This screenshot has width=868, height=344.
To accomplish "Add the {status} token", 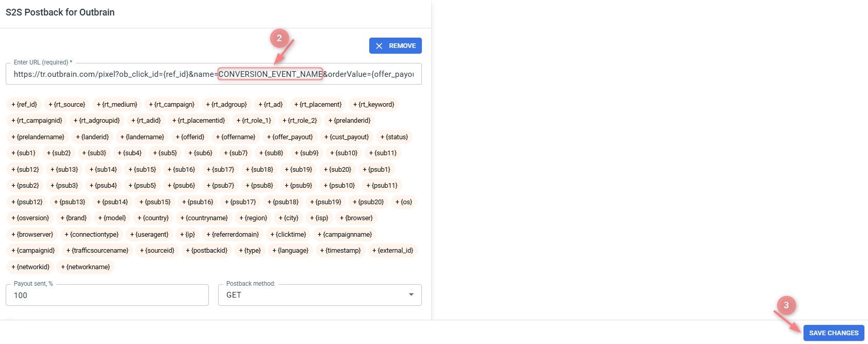I will click(x=394, y=137).
